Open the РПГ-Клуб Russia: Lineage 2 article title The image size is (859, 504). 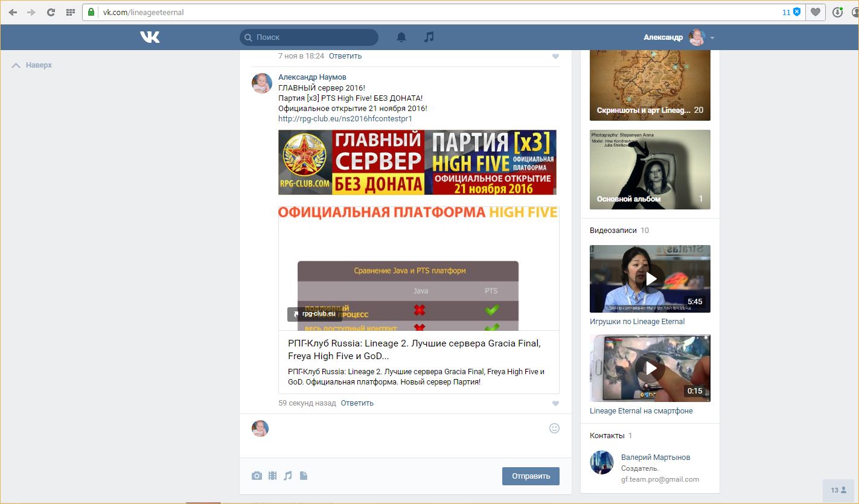414,349
